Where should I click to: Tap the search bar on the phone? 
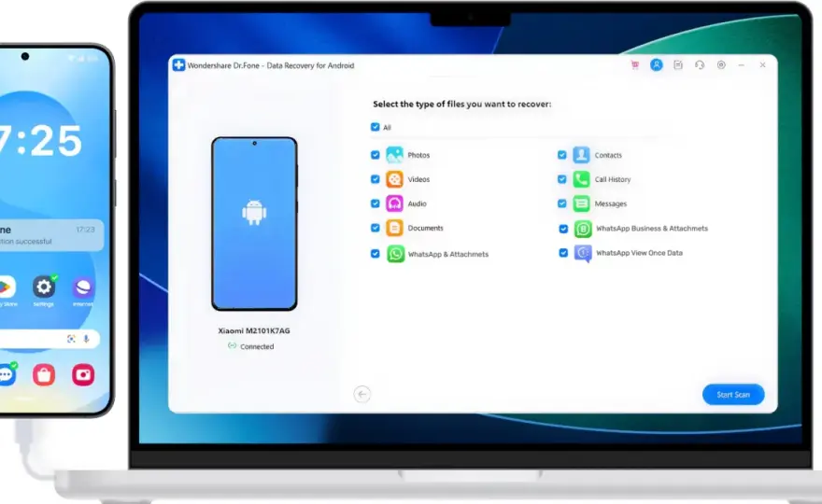[x=50, y=339]
